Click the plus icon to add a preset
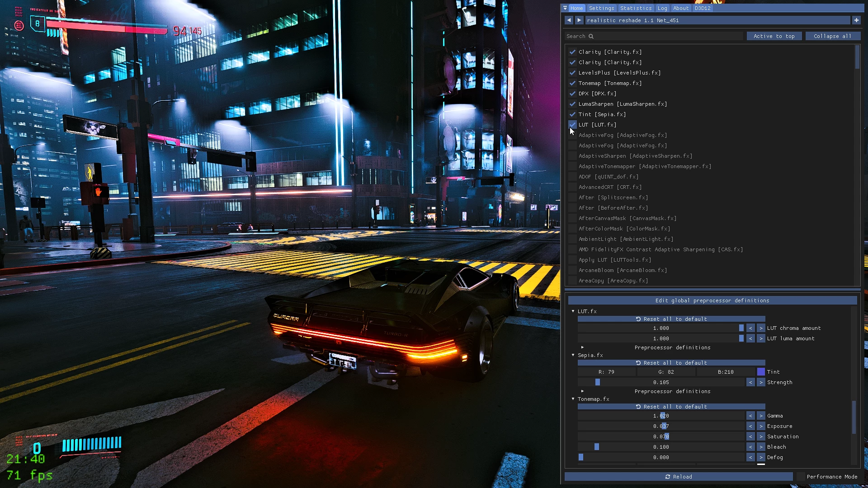This screenshot has width=868, height=488. [856, 20]
